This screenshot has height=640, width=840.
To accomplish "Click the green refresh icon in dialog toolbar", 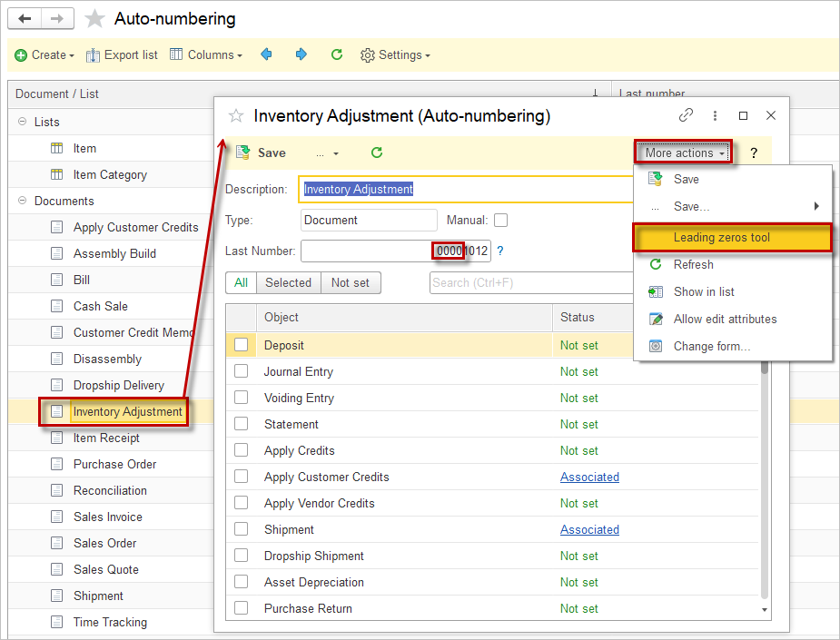I will pos(377,153).
